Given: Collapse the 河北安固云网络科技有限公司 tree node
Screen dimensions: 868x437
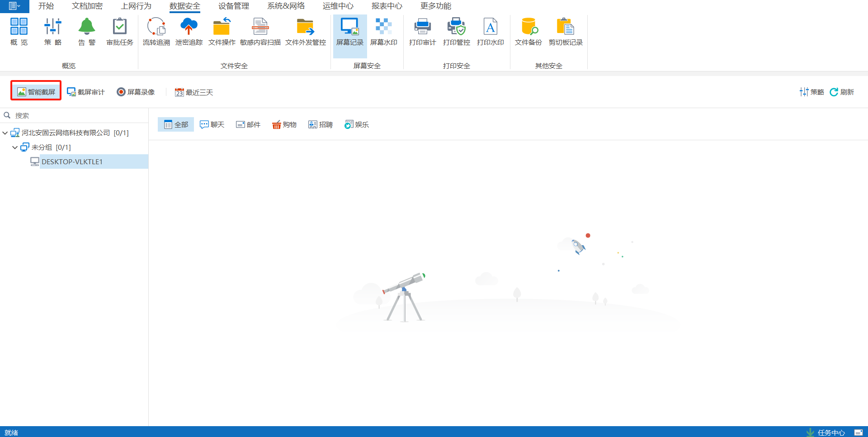Looking at the screenshot, I should pos(5,133).
